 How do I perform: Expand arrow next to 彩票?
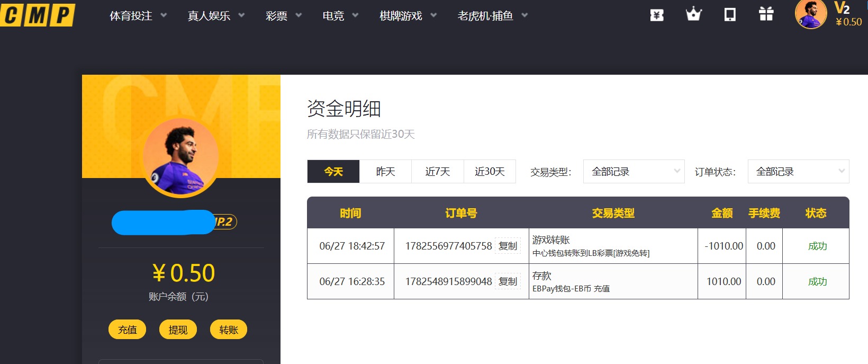pyautogui.click(x=299, y=15)
